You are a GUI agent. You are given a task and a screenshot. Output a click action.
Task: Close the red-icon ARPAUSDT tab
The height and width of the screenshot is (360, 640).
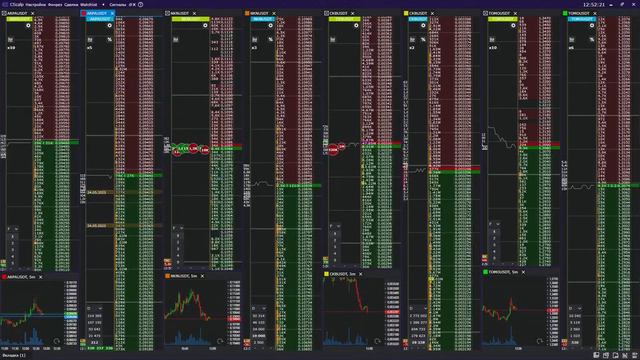(x=112, y=13)
